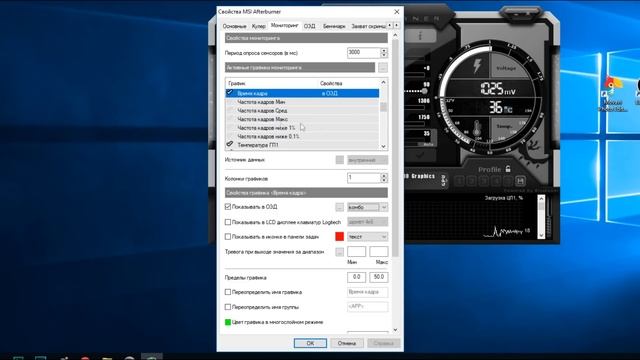The width and height of the screenshot is (640, 360).
Task: Toggle show in taskbar icon checkbox
Action: coord(228,237)
